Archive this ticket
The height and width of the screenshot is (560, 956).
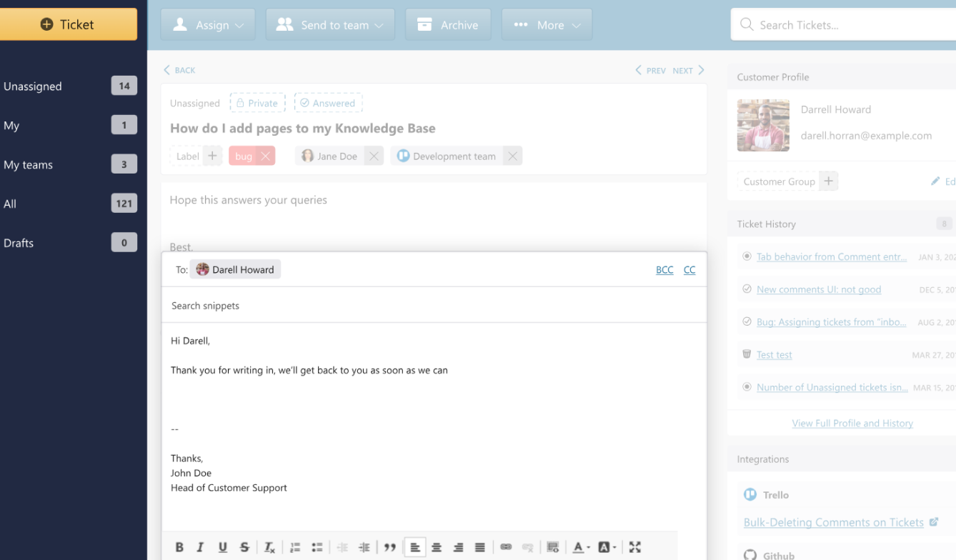(x=448, y=24)
